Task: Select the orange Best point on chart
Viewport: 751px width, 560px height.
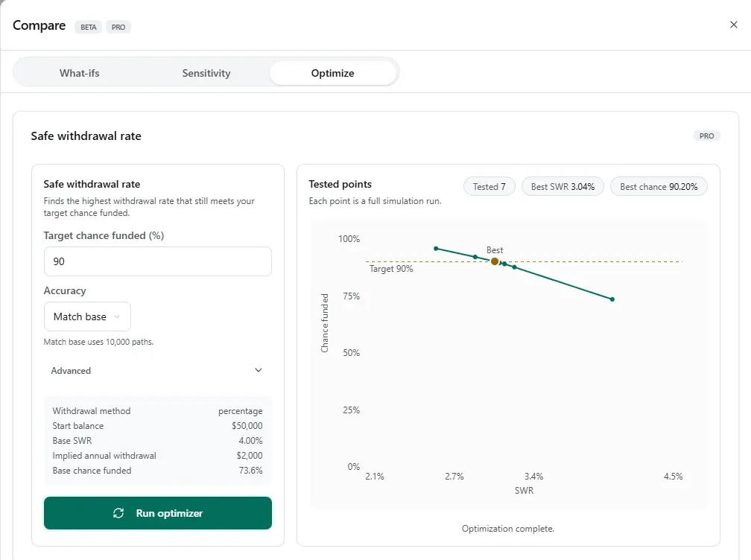Action: point(495,261)
